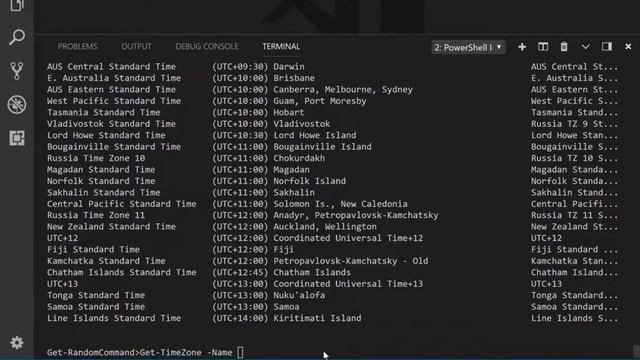Open the Explorer files view
The height and width of the screenshot is (360, 640).
(x=17, y=5)
